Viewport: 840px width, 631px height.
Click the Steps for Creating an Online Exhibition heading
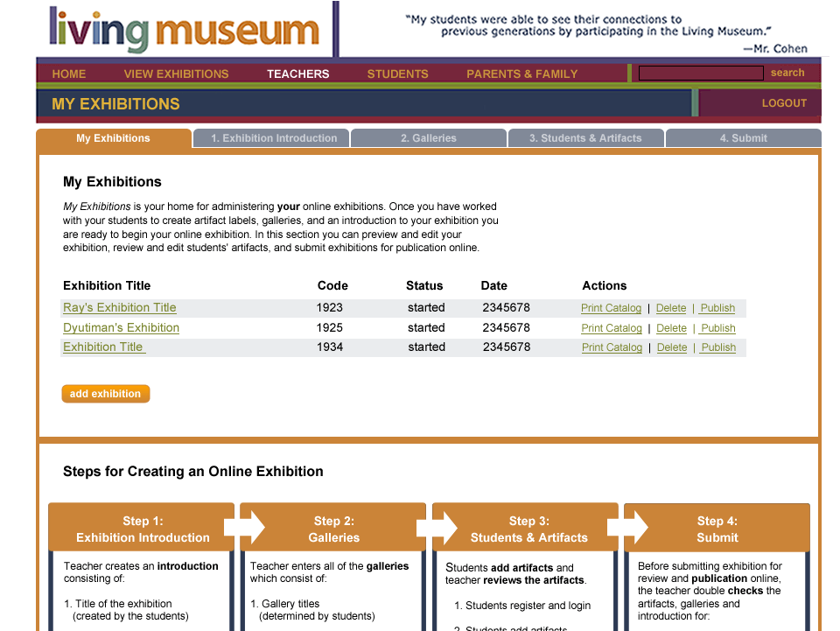coord(192,472)
